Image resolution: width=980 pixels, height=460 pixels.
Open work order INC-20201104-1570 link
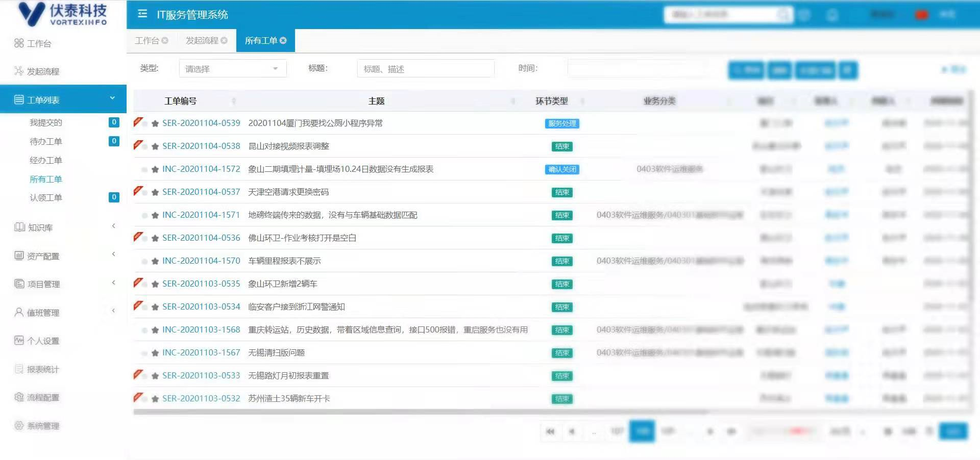tap(201, 261)
